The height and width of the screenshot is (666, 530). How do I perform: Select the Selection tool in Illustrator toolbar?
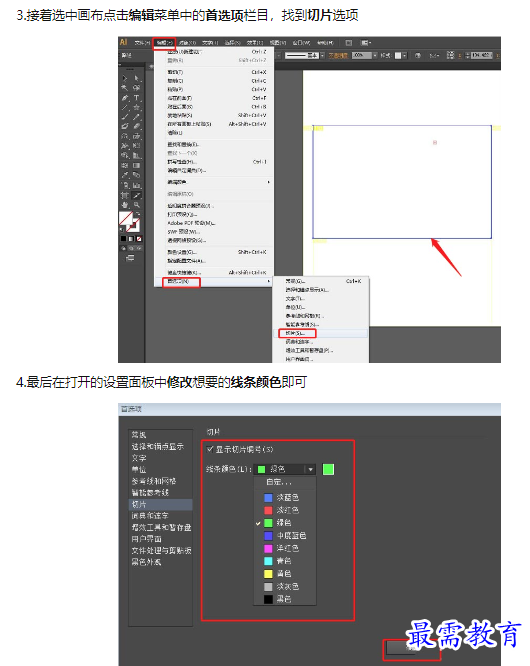(124, 78)
